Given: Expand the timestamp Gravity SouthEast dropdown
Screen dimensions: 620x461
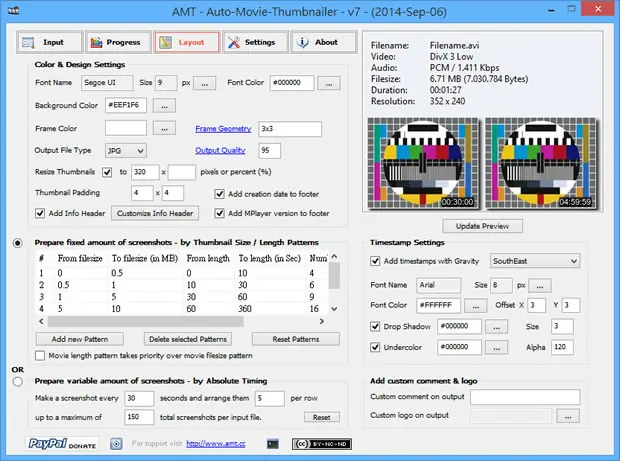Looking at the screenshot, I should (535, 261).
